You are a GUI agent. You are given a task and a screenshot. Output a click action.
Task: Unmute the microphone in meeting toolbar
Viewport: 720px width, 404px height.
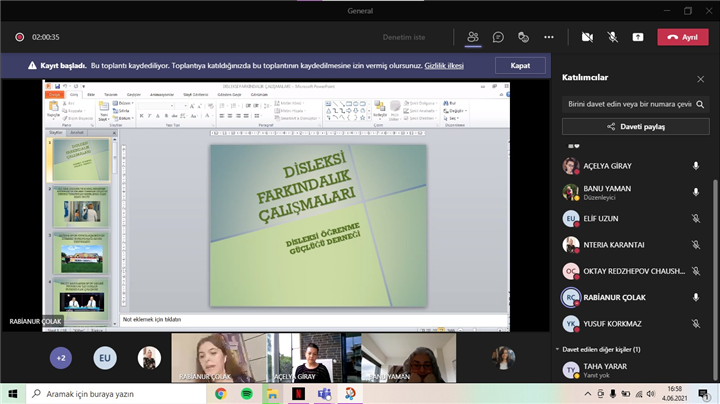(613, 37)
